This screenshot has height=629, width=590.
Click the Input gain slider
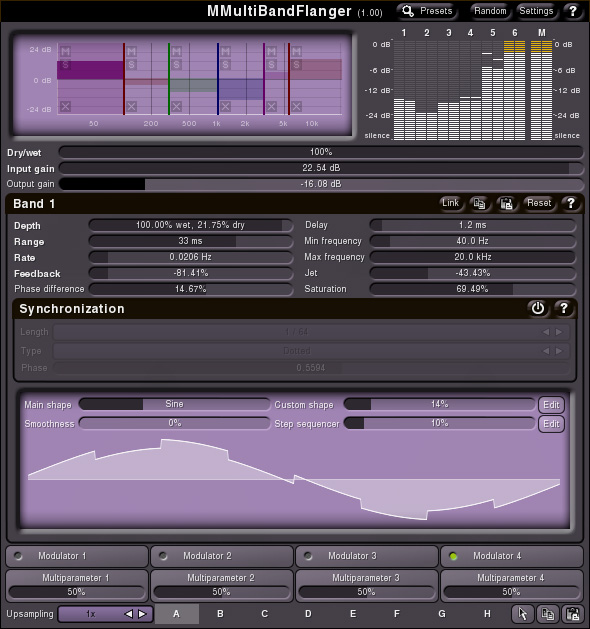pyautogui.click(x=321, y=168)
